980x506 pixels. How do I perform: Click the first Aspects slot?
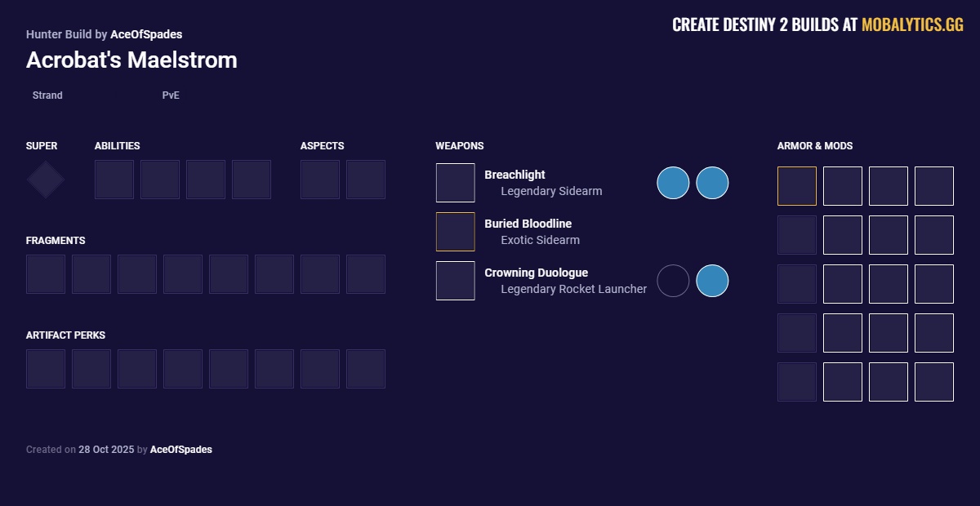coord(320,180)
